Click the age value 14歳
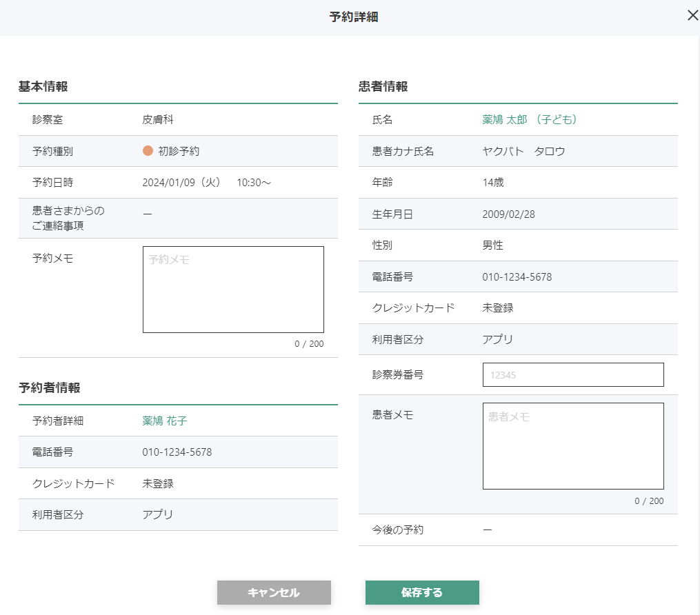This screenshot has height=615, width=700. click(493, 183)
